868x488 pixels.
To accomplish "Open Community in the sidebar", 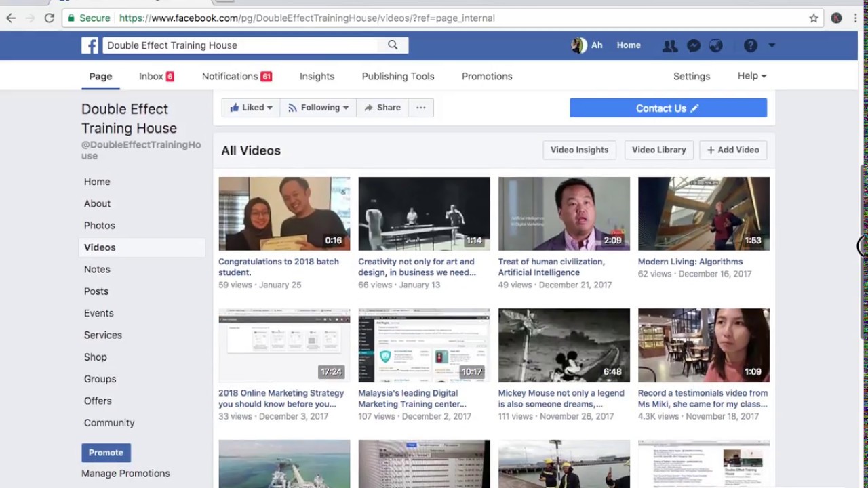I will tap(109, 423).
